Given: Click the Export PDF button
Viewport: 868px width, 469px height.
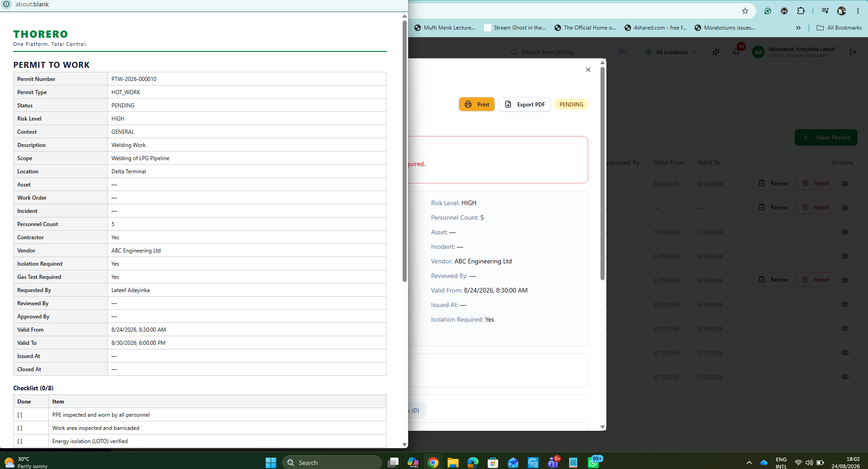Looking at the screenshot, I should [525, 104].
